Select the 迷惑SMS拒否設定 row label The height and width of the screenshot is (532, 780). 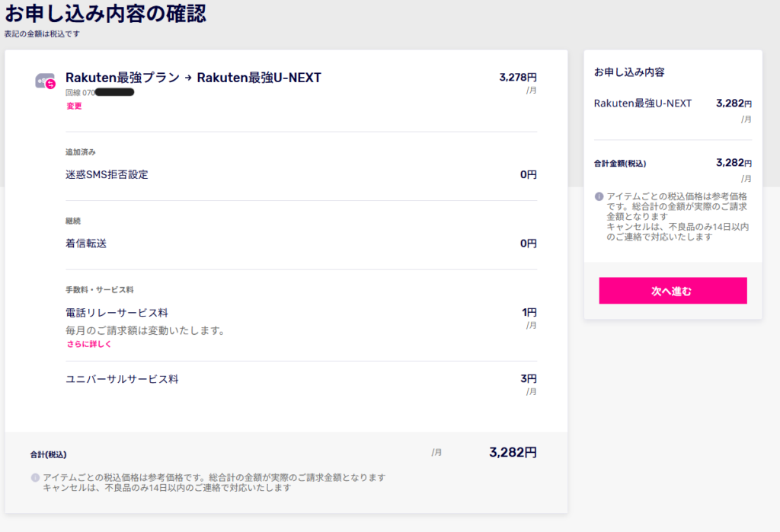coord(107,174)
